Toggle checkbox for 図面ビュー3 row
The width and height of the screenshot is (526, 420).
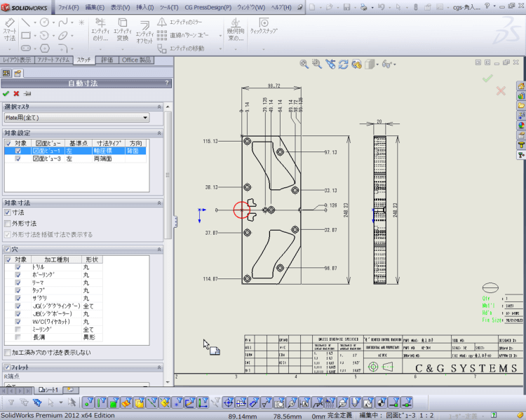pos(18,158)
